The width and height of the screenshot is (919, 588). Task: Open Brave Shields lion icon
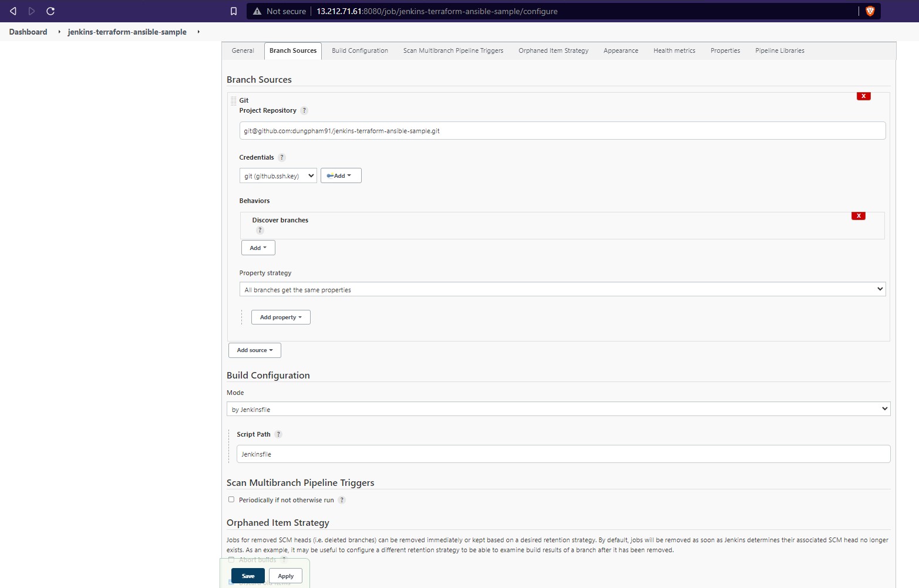[870, 11]
